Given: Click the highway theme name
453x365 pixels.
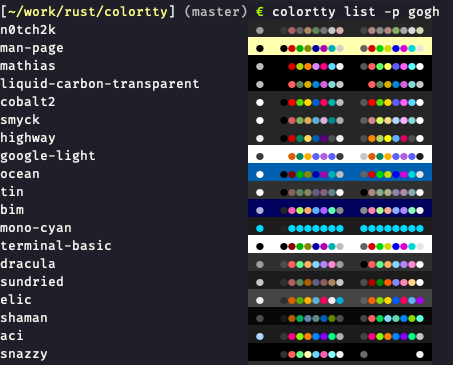Looking at the screenshot, I should pos(28,138).
